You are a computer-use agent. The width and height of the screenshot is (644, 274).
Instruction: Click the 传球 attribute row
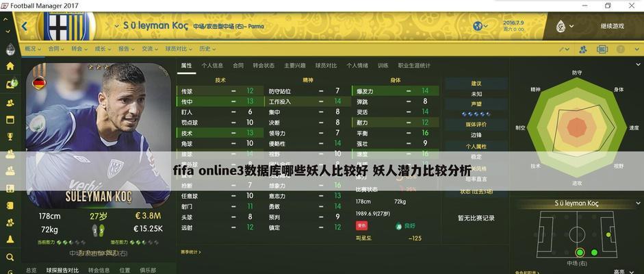coord(220,91)
